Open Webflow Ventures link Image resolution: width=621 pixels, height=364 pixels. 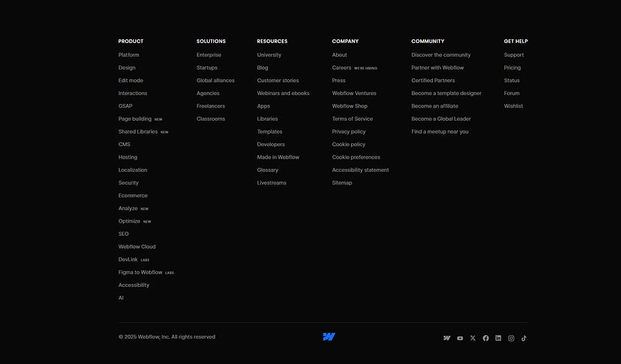(355, 93)
